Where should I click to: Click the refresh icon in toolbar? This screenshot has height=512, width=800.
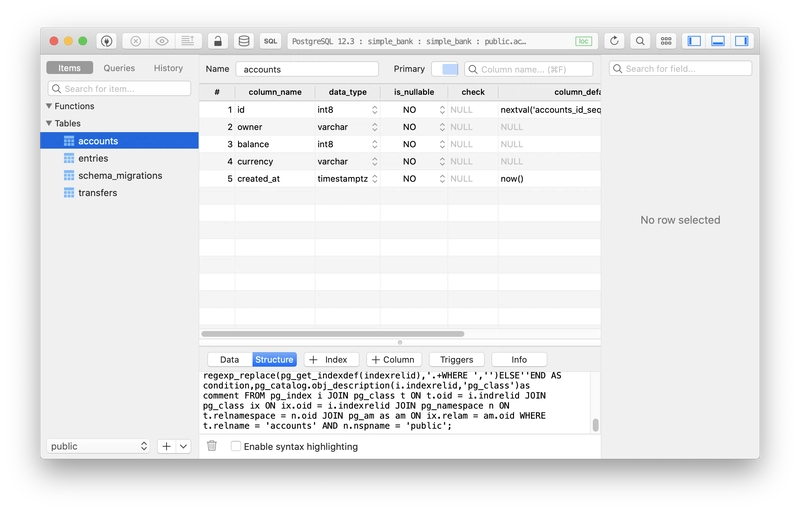click(614, 41)
